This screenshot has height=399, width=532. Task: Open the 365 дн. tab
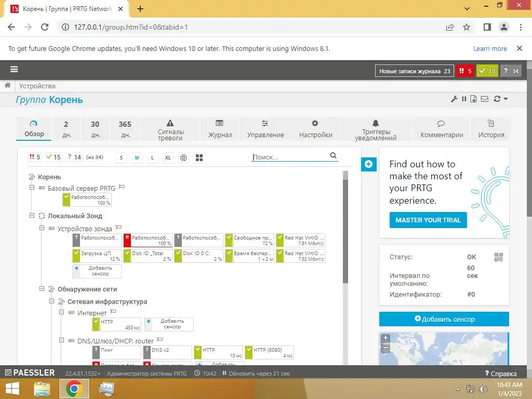pyautogui.click(x=125, y=129)
